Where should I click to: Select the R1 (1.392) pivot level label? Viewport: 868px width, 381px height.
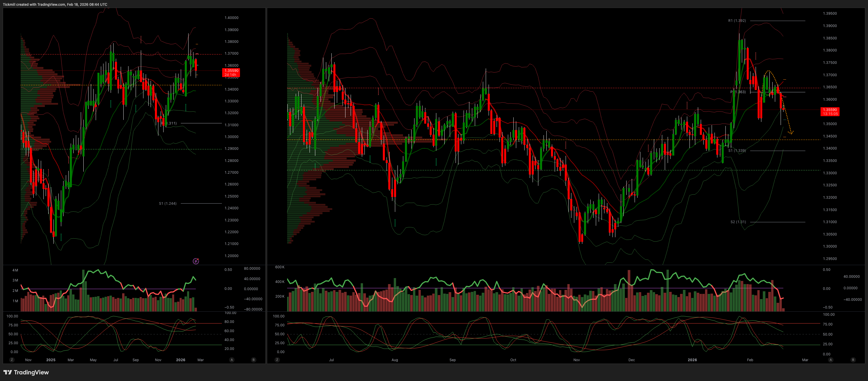[737, 21]
